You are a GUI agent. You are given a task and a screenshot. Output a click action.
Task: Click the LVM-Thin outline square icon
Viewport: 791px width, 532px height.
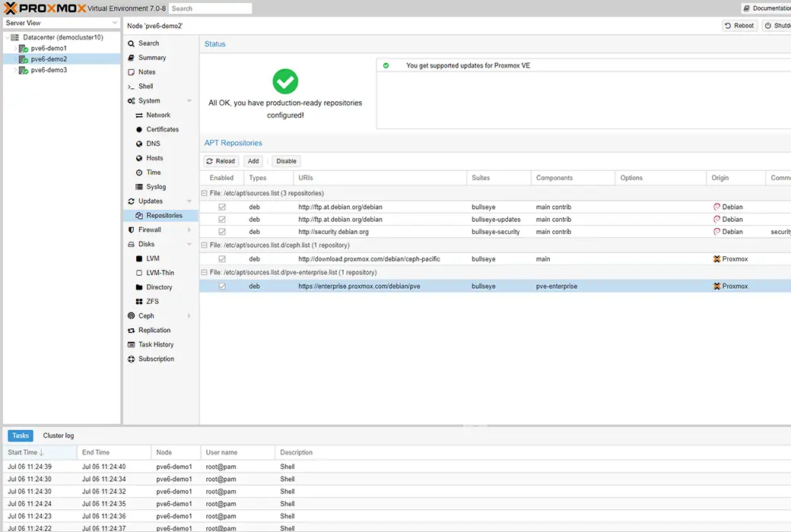[x=139, y=273]
